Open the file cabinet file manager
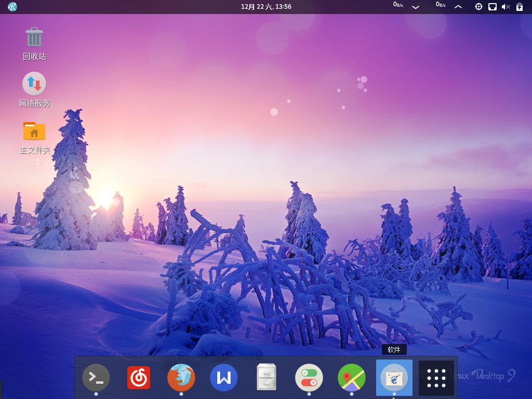The image size is (532, 399). 267,378
